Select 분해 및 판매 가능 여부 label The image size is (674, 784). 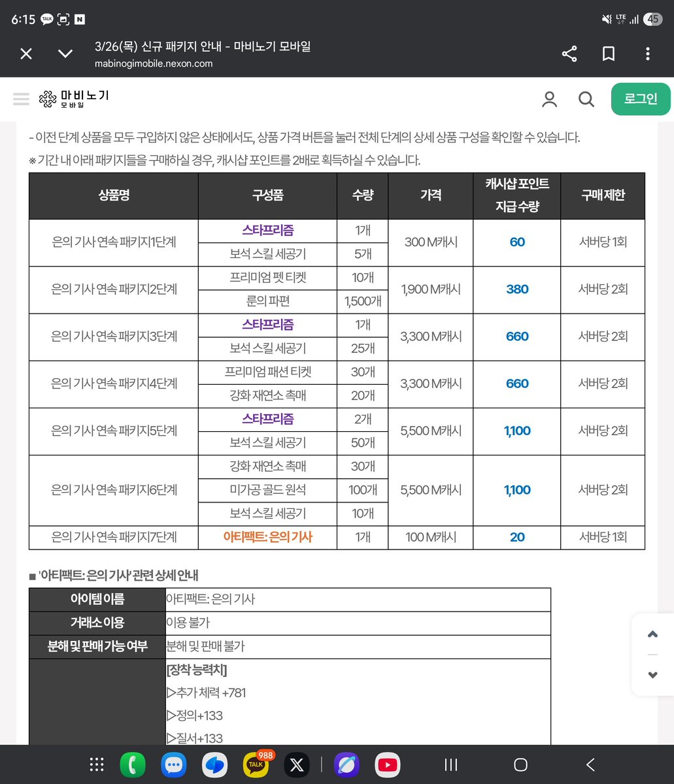pyautogui.click(x=97, y=646)
